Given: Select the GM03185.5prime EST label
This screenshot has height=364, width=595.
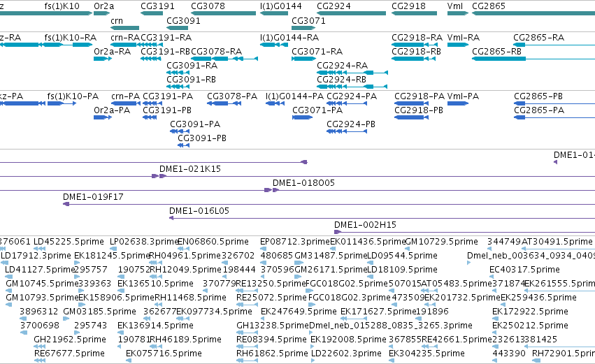Looking at the screenshot, I should 99,312.
